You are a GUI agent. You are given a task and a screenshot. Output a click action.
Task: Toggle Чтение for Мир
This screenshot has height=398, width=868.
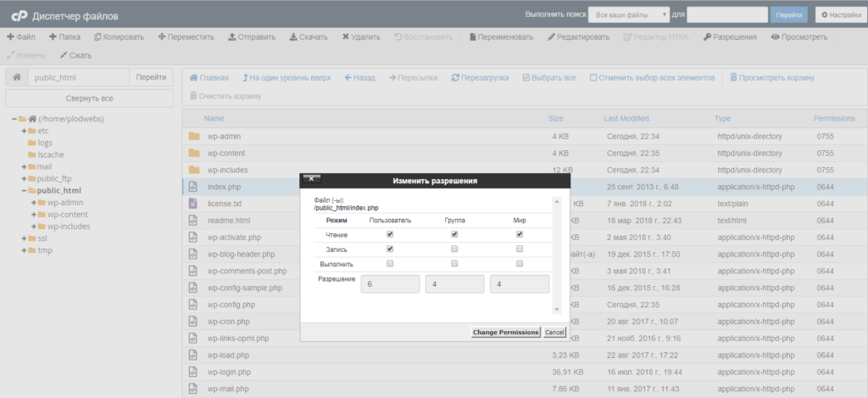click(520, 234)
